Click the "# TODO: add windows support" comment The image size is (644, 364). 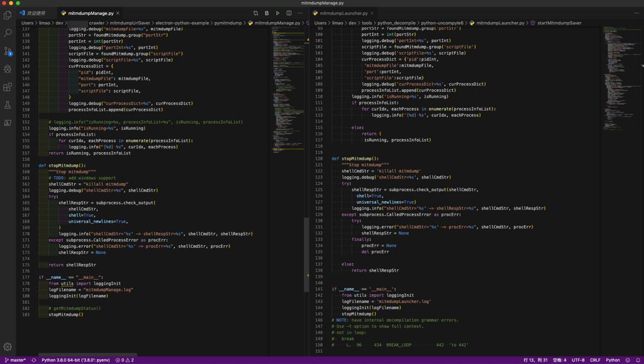[82, 178]
